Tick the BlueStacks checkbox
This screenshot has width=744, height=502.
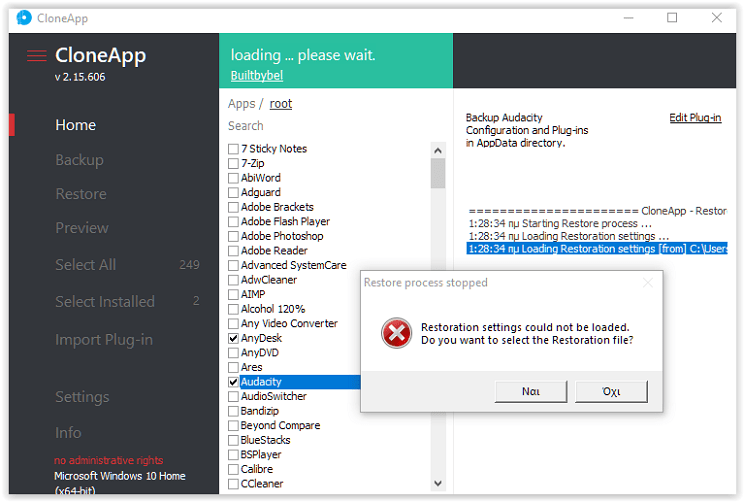click(233, 440)
